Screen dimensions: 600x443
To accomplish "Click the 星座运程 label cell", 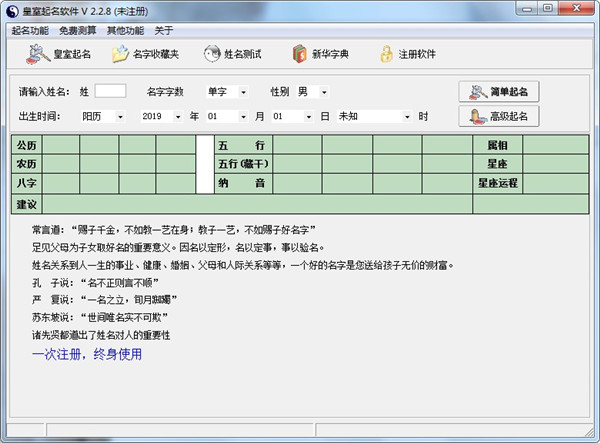I will point(497,183).
